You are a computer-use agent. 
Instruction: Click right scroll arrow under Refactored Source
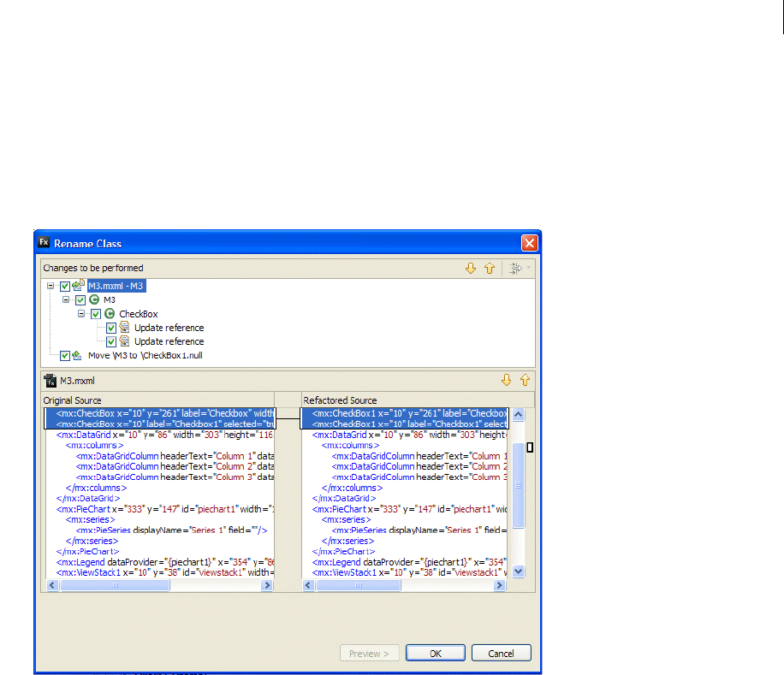coord(499,585)
